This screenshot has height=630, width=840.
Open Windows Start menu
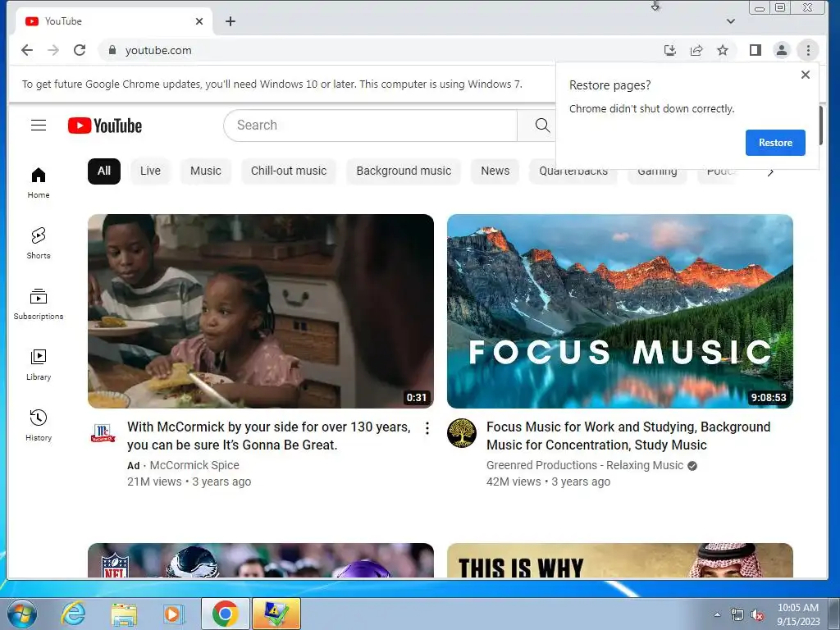point(21,614)
